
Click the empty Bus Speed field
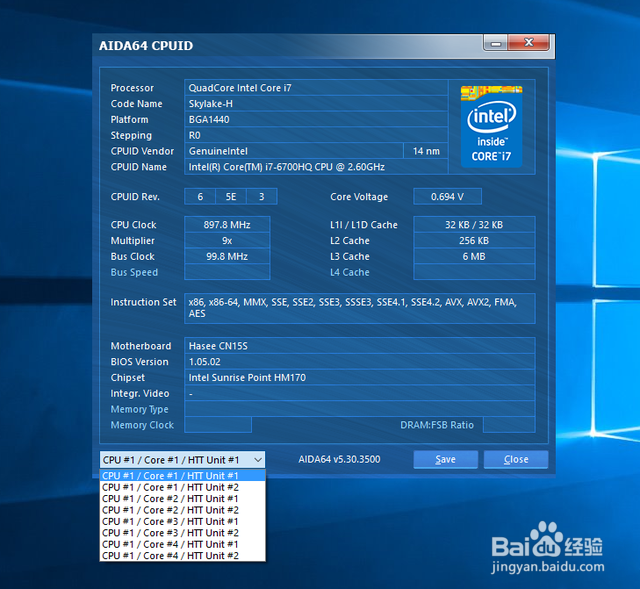[227, 272]
